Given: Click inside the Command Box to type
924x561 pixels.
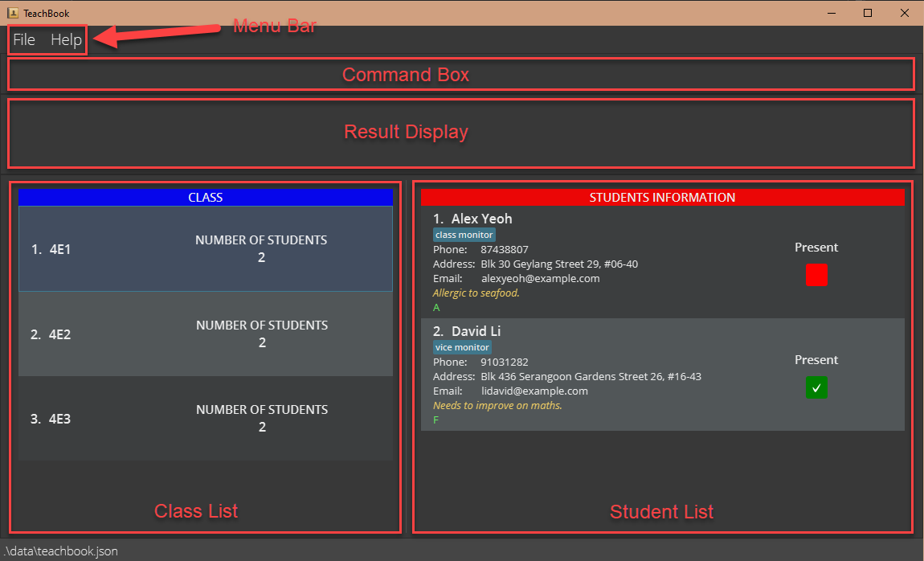Looking at the screenshot, I should pos(461,74).
